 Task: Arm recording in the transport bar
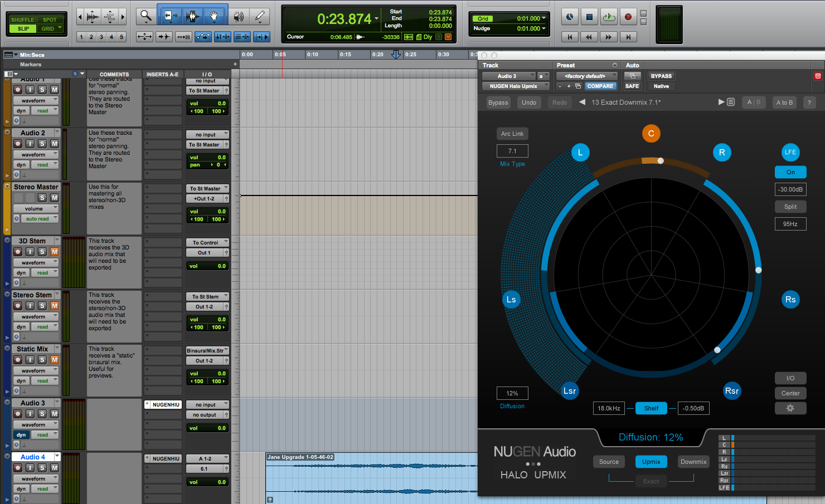[x=628, y=17]
